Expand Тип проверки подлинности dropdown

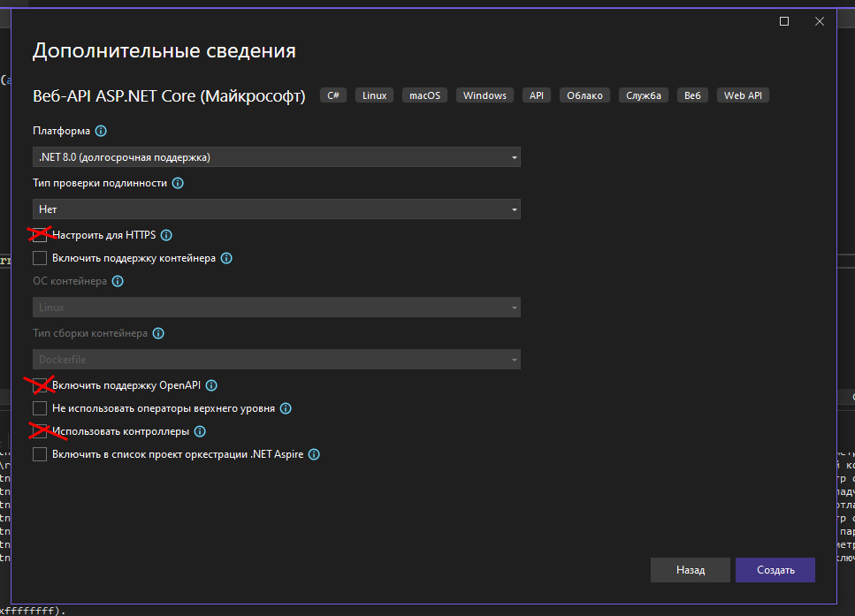[x=276, y=209]
